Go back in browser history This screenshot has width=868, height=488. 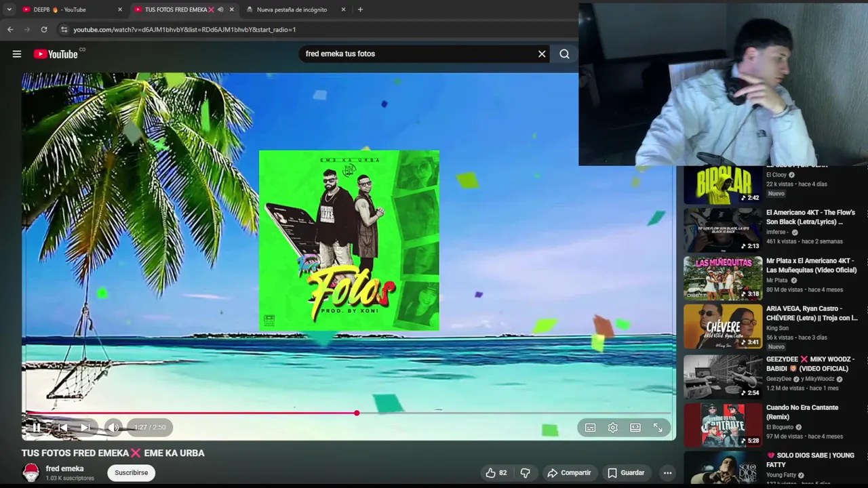click(10, 30)
